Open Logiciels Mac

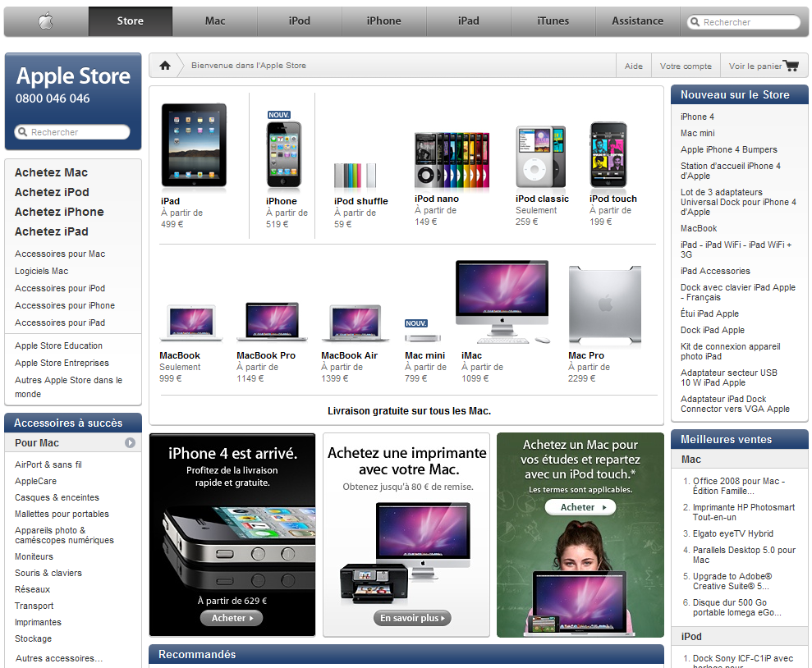(41, 271)
